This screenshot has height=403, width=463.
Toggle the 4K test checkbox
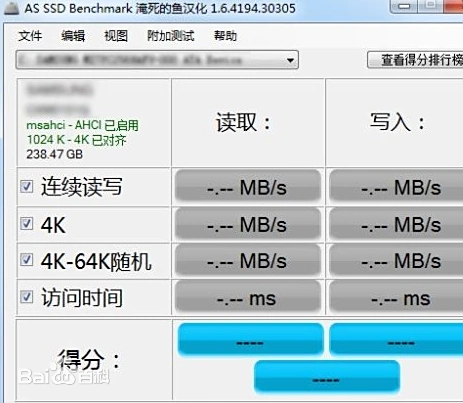(x=27, y=224)
